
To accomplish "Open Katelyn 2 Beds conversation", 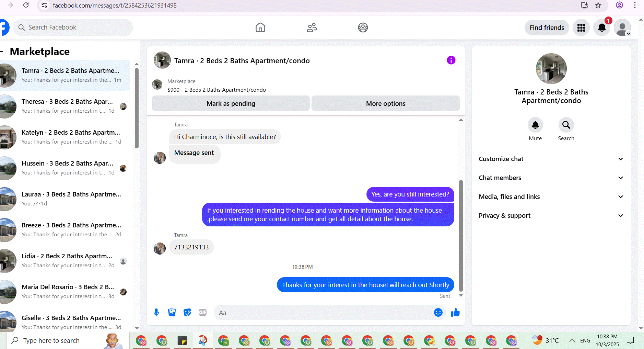I will tap(65, 137).
